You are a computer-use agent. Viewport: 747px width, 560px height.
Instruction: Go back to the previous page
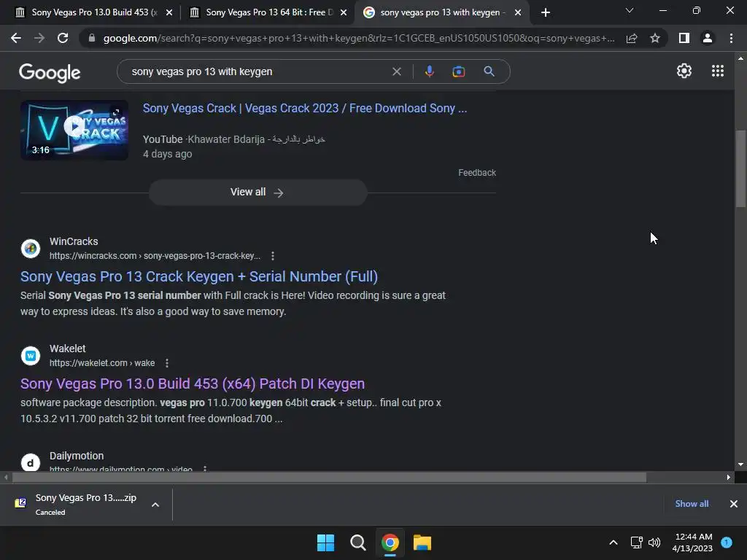[16, 38]
